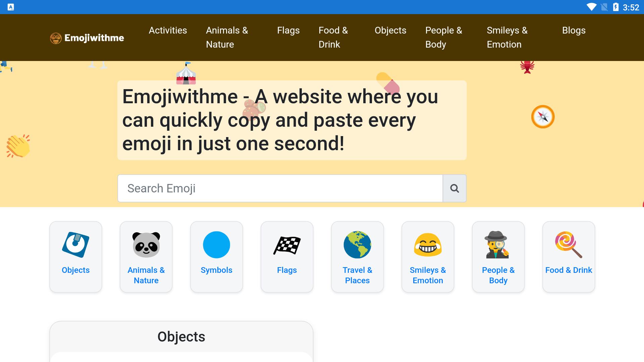Tap the 3:52 clock in status bar
The width and height of the screenshot is (644, 362).
pos(631,7)
